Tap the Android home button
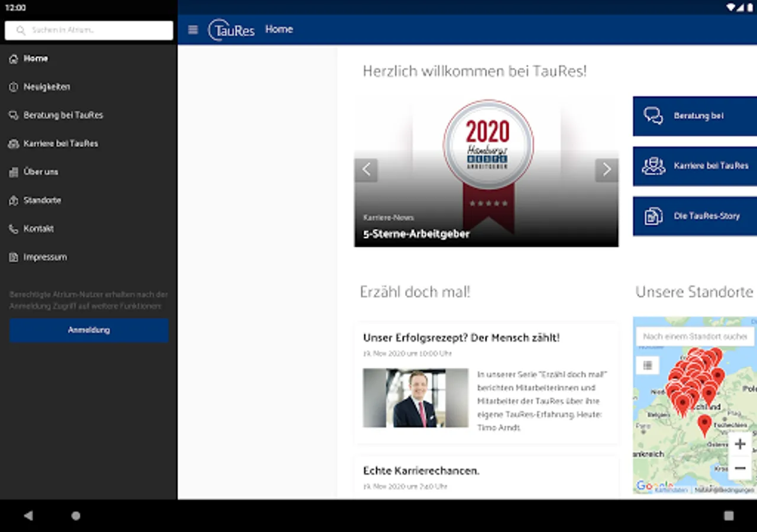Image resolution: width=757 pixels, height=532 pixels. tap(76, 515)
